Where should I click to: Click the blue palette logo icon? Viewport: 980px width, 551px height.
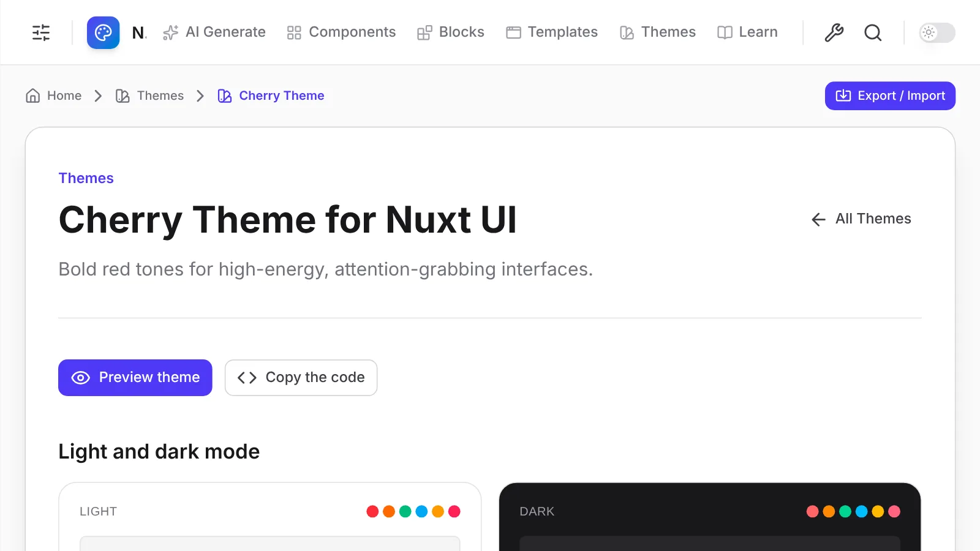click(x=103, y=32)
